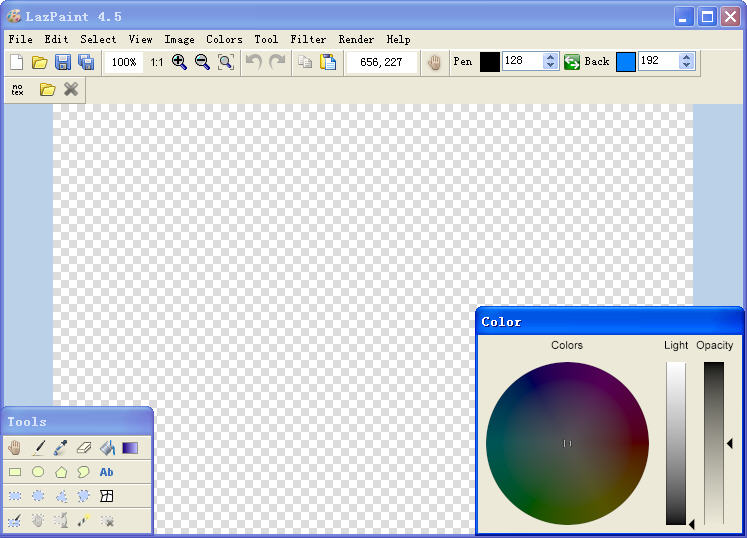The height and width of the screenshot is (538, 747).
Task: Click the 100% zoom level field
Action: [124, 62]
